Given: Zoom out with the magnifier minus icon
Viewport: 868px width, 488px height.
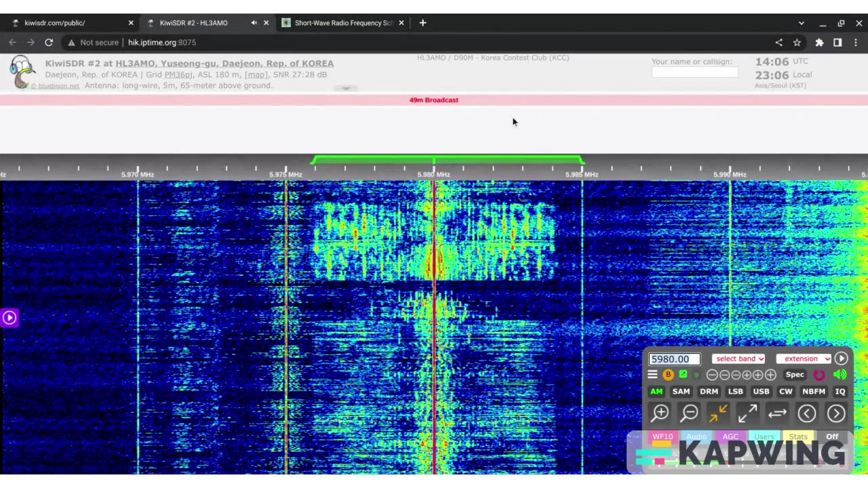Looking at the screenshot, I should coord(689,413).
